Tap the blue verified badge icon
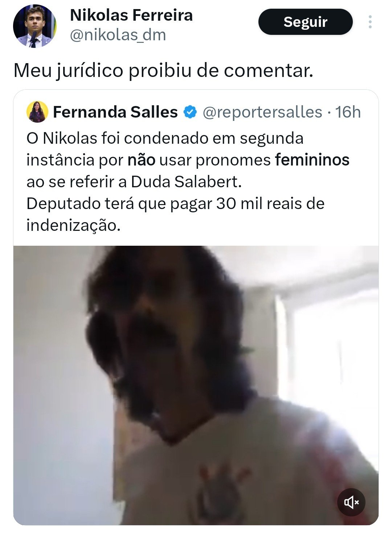This screenshot has width=392, height=535. (x=190, y=112)
